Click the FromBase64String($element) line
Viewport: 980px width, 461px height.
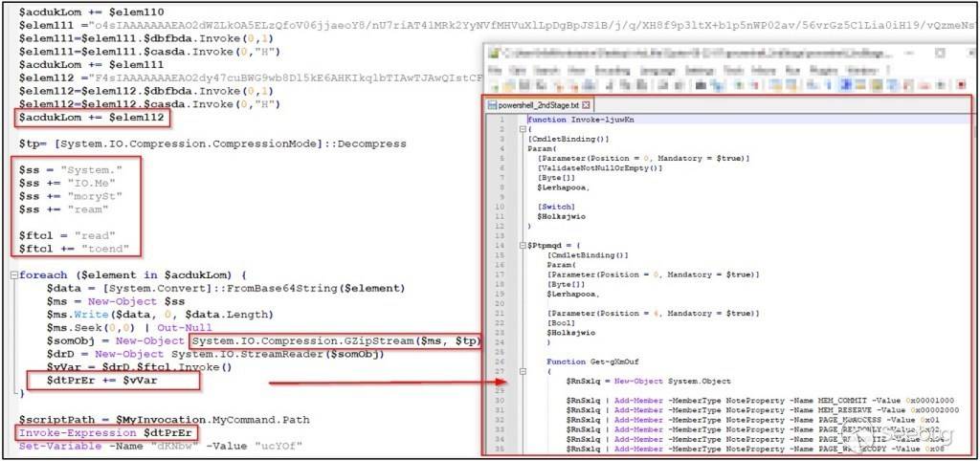click(x=226, y=288)
